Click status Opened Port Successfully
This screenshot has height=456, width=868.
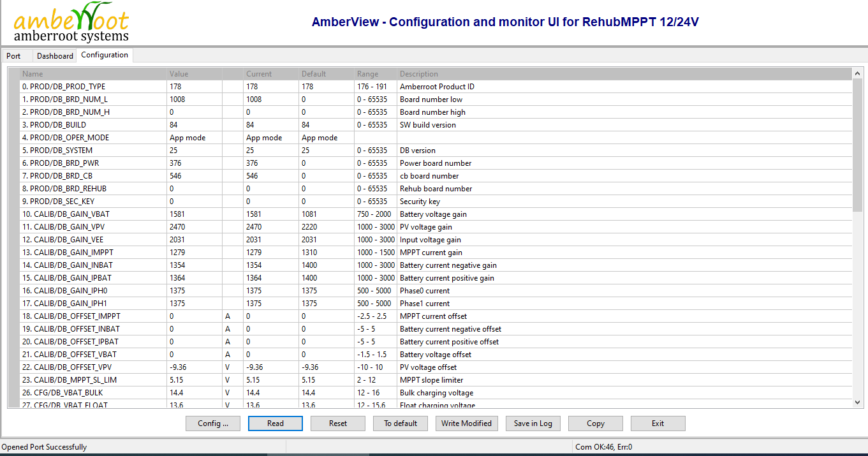pos(44,447)
